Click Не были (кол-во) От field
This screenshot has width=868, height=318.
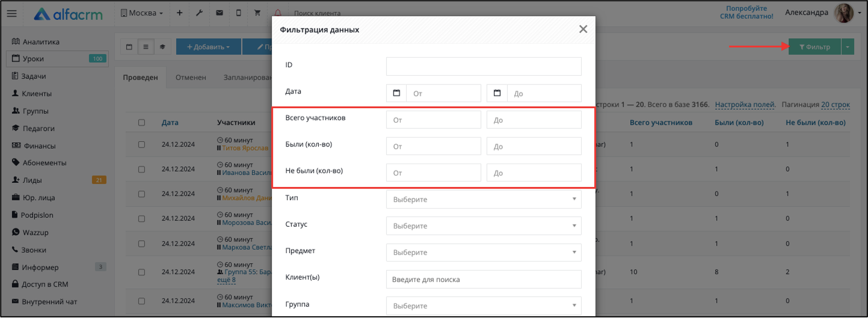(x=433, y=173)
